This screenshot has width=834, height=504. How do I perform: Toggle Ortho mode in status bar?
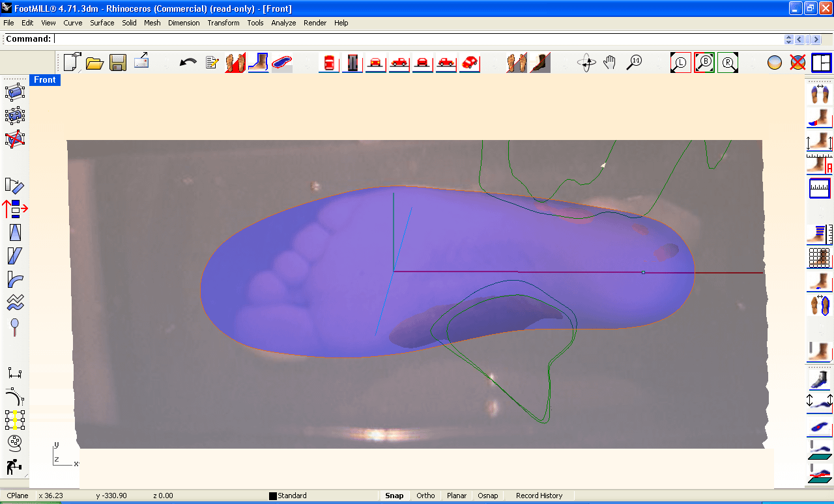425,496
